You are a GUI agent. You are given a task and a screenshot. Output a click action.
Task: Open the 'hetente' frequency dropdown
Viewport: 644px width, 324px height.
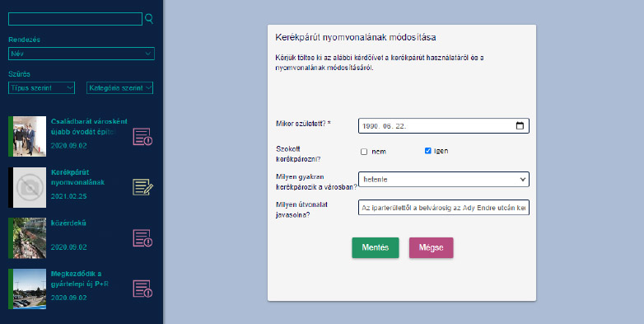click(444, 179)
